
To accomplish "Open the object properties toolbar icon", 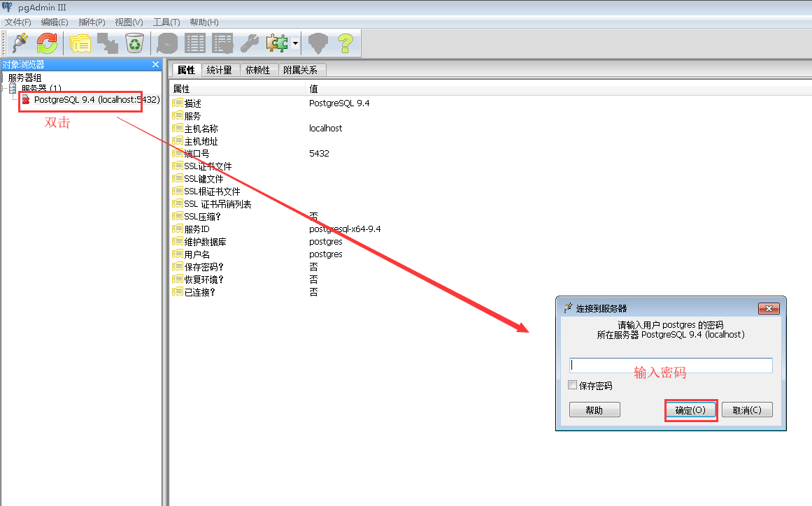I will [x=80, y=43].
